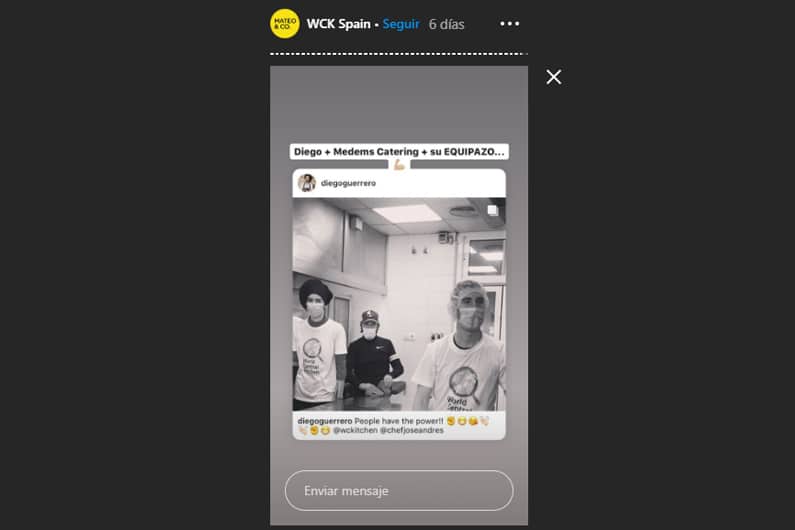Viewport: 795px width, 530px height.
Task: Click the dashed story progress bar
Action: [399, 53]
